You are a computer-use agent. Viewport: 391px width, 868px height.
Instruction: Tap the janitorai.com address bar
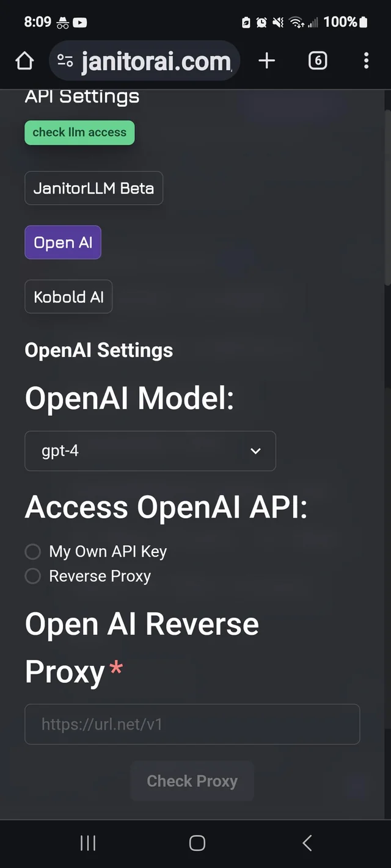pos(156,60)
